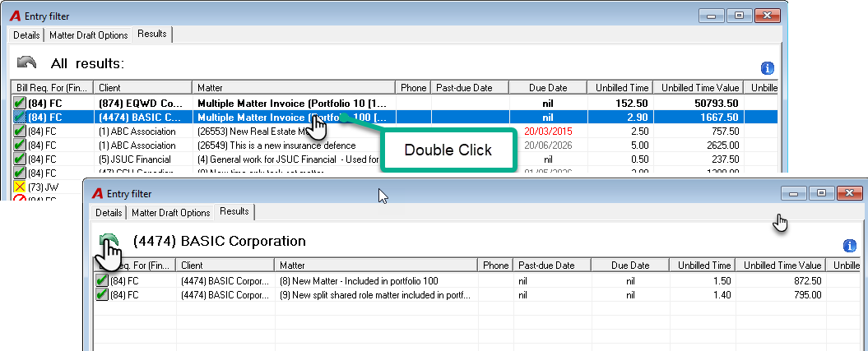
Task: Click unbilled time 1.40 in BASIC Corporation window
Action: (x=722, y=294)
